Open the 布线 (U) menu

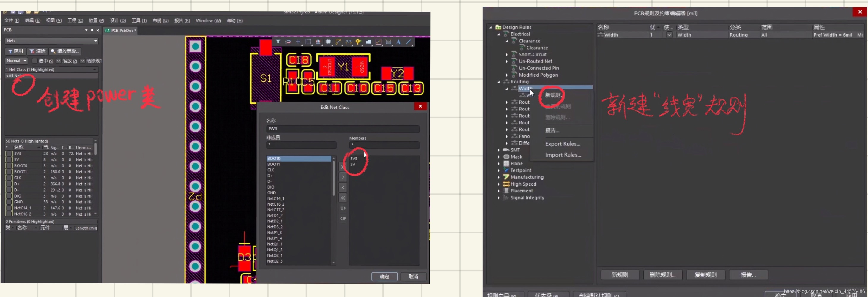160,20
